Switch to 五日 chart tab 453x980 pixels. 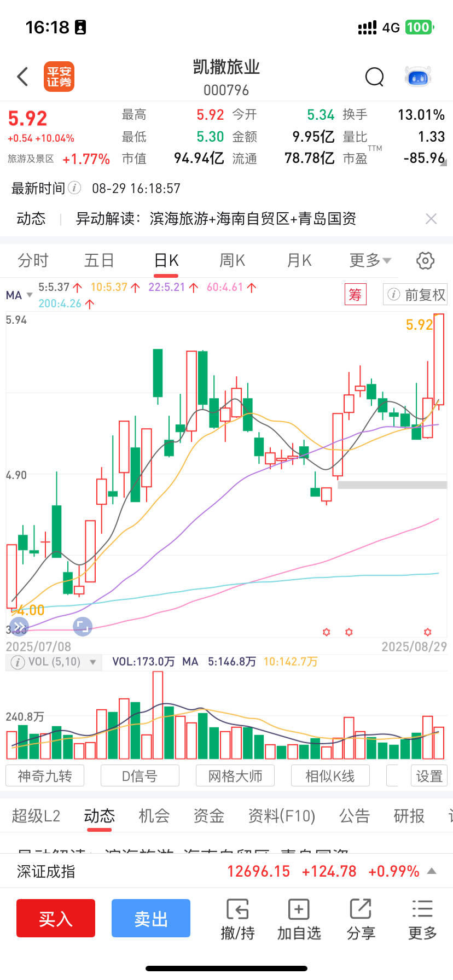(99, 260)
